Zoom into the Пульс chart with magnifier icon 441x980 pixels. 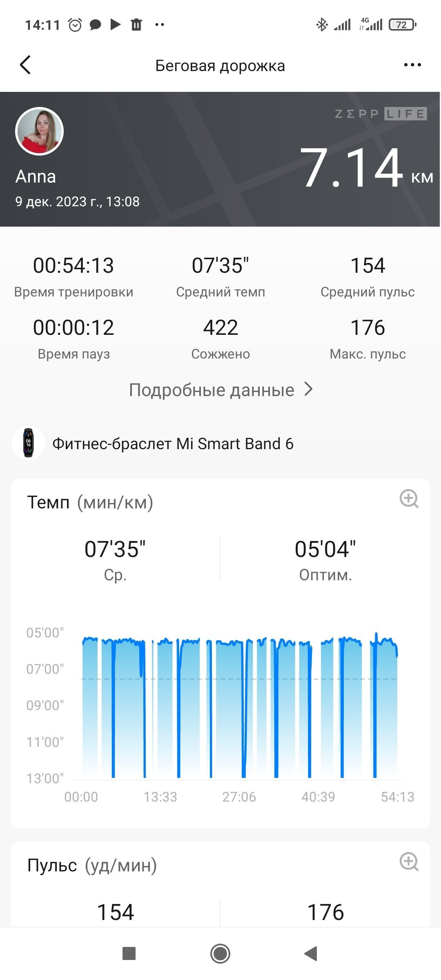coord(409,862)
